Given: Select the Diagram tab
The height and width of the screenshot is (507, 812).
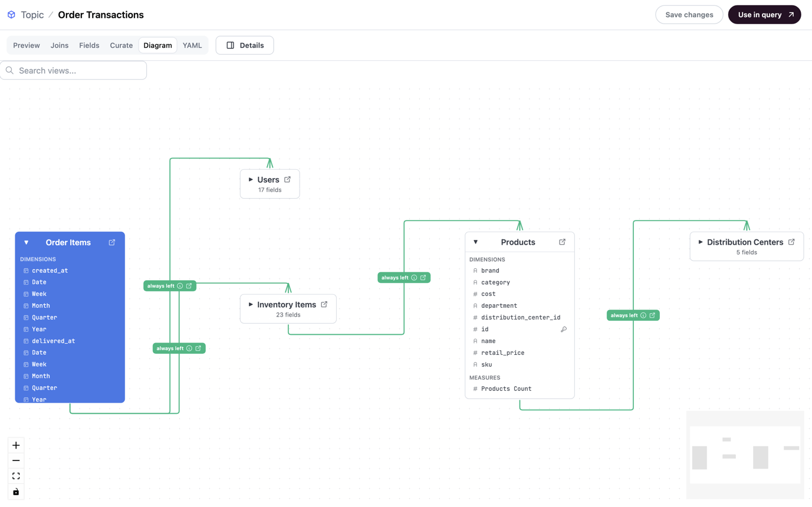Looking at the screenshot, I should click(x=158, y=45).
